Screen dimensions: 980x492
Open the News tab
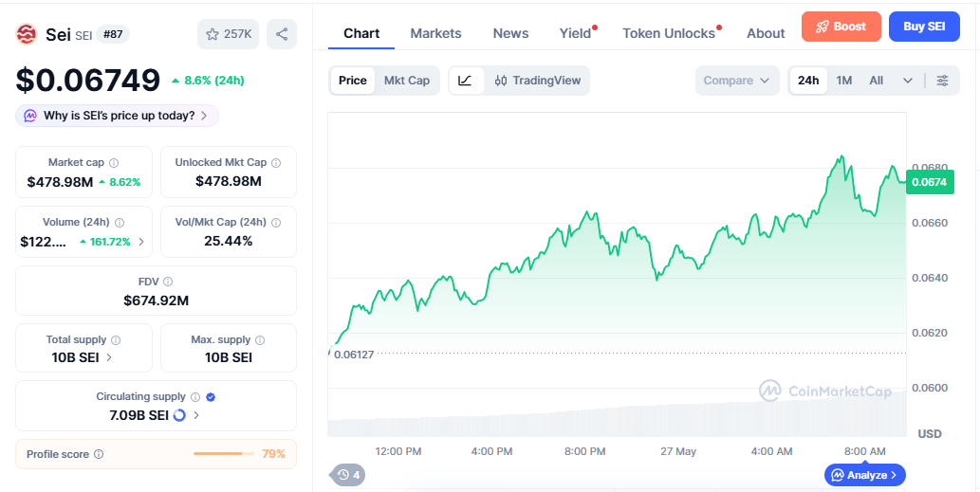[510, 34]
